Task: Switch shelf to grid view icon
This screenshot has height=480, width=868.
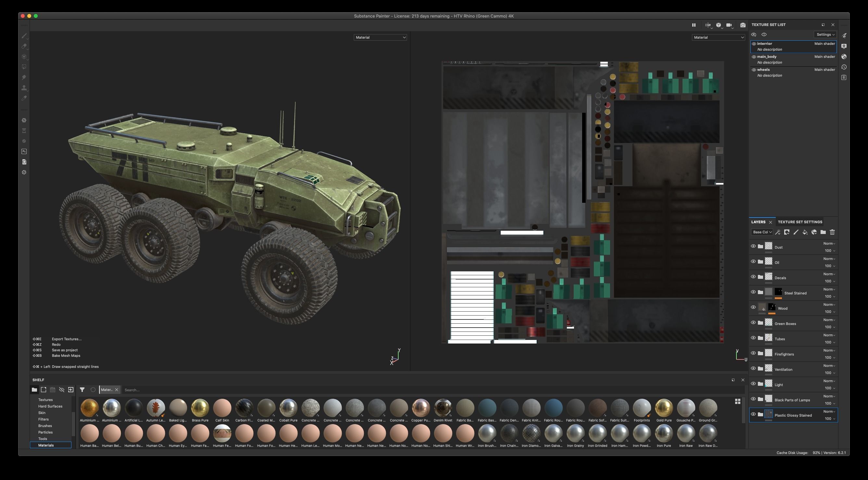Action: click(738, 401)
